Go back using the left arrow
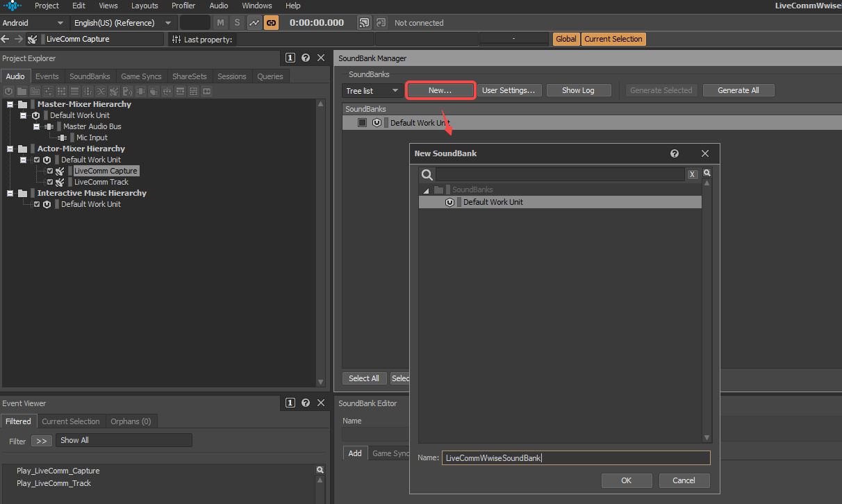 click(6, 39)
